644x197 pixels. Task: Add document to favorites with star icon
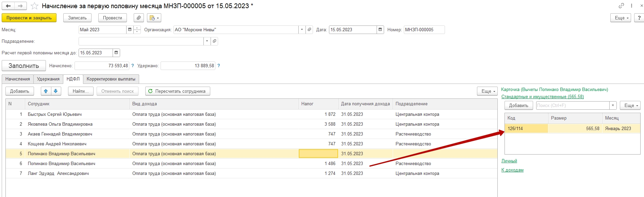pos(34,6)
